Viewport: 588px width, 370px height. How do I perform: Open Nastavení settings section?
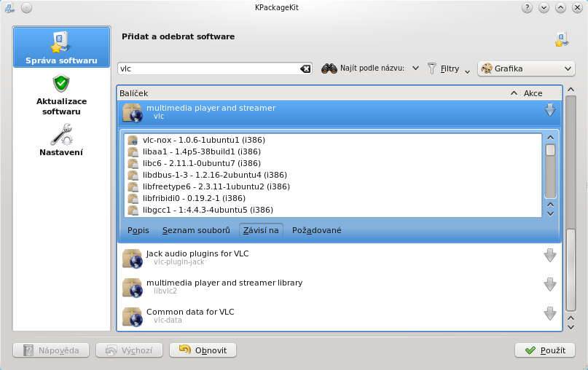61,140
